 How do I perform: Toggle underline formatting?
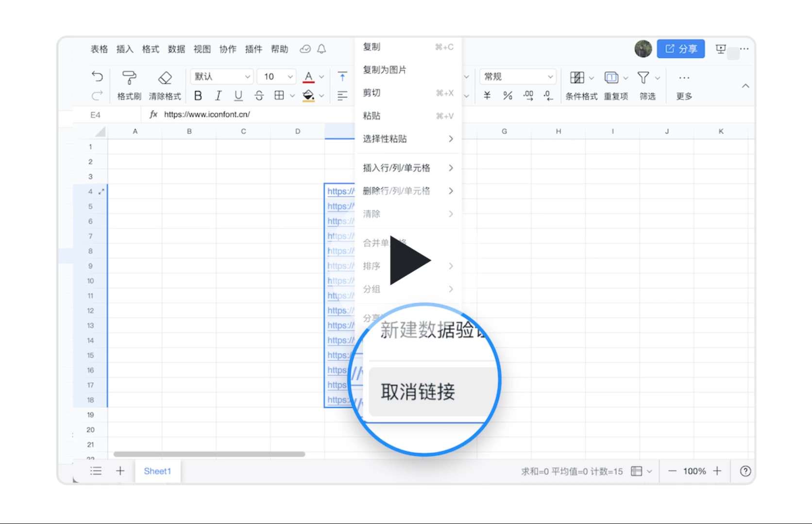click(238, 96)
